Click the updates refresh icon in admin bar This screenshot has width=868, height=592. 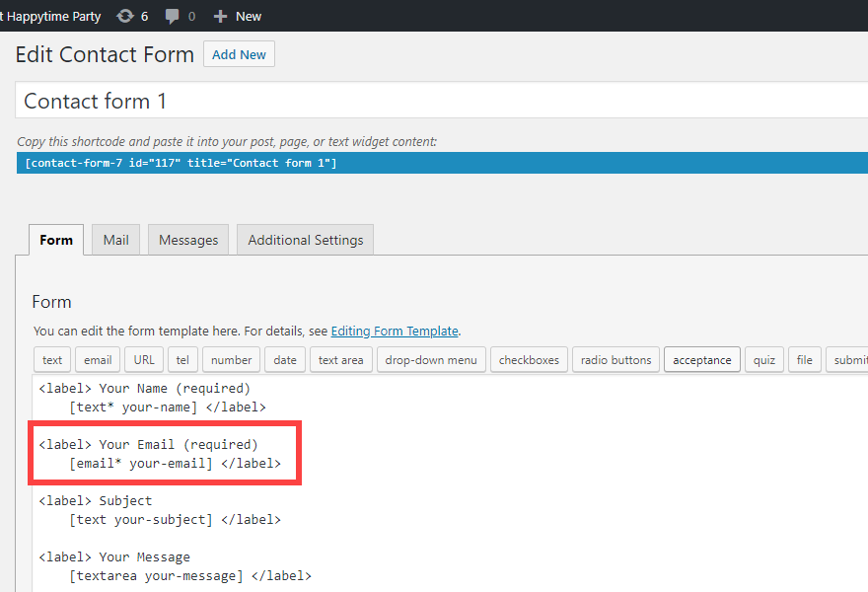125,16
